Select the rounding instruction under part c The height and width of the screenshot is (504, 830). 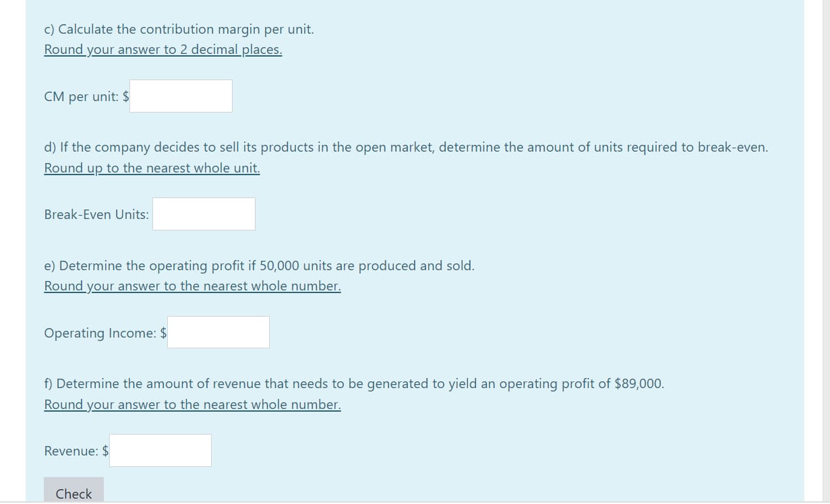[x=162, y=49]
